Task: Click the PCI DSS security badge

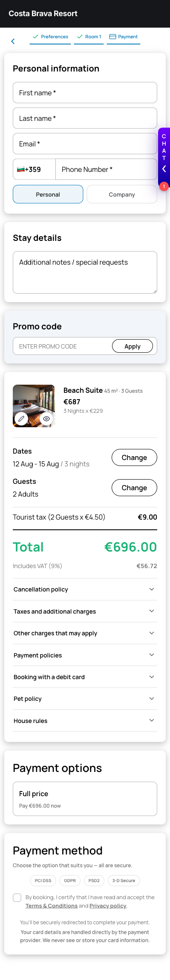Action: point(43,880)
